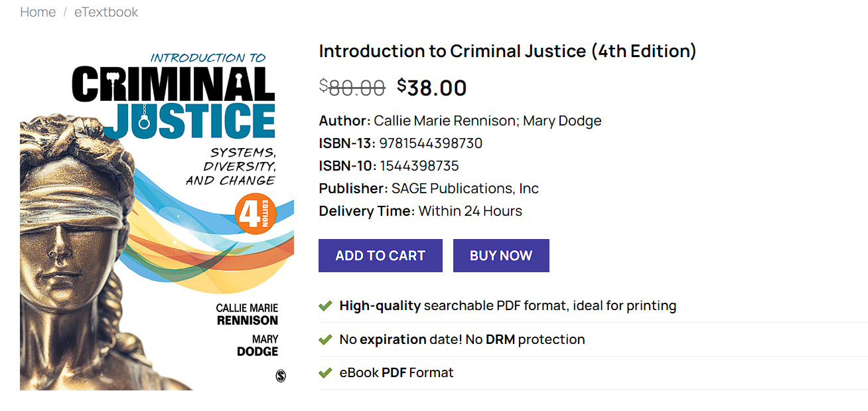Click the breadcrumb separator slash
The image size is (868, 411).
click(64, 12)
